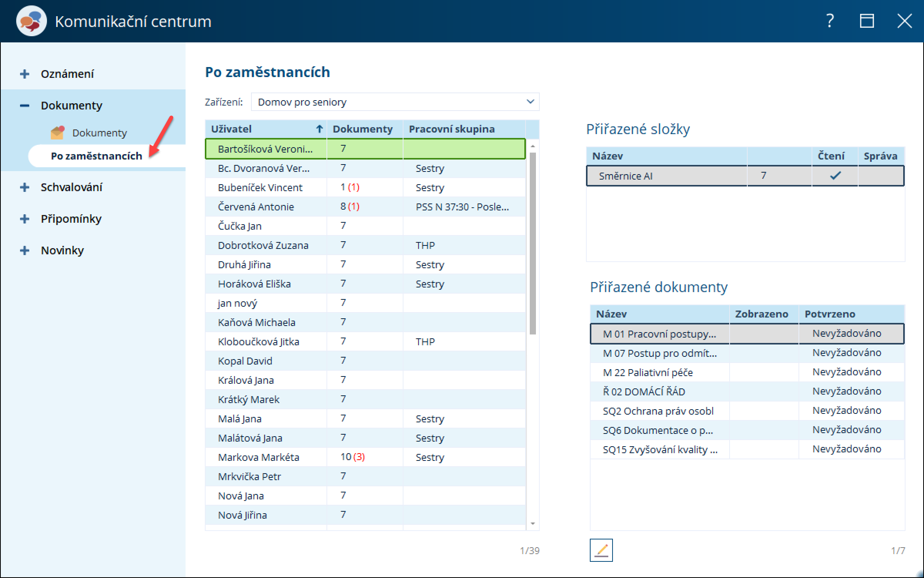The image size is (924, 578).
Task: Expand the Novinky section
Action: (25, 250)
